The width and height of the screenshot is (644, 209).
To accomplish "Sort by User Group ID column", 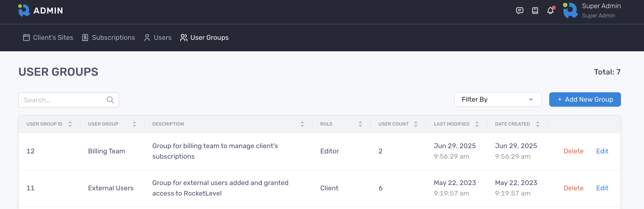I will point(70,124).
